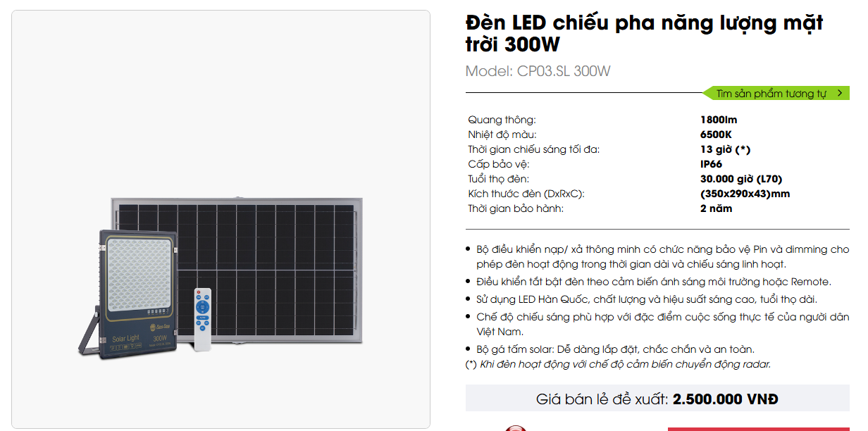
Task: Click the remote control in the product photo
Action: 202,319
